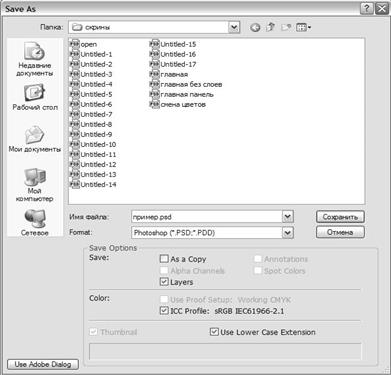Select the file icon of Untitled-15
The width and height of the screenshot is (391, 375).
coord(155,44)
